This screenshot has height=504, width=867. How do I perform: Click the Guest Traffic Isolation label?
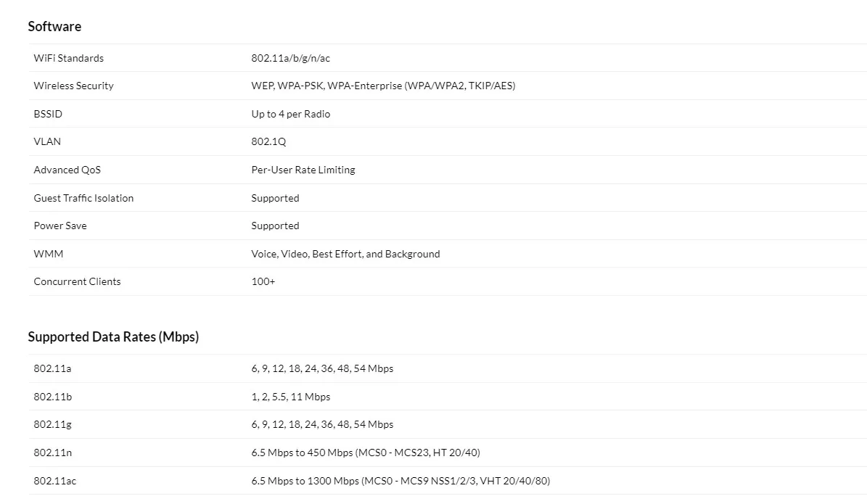[83, 198]
